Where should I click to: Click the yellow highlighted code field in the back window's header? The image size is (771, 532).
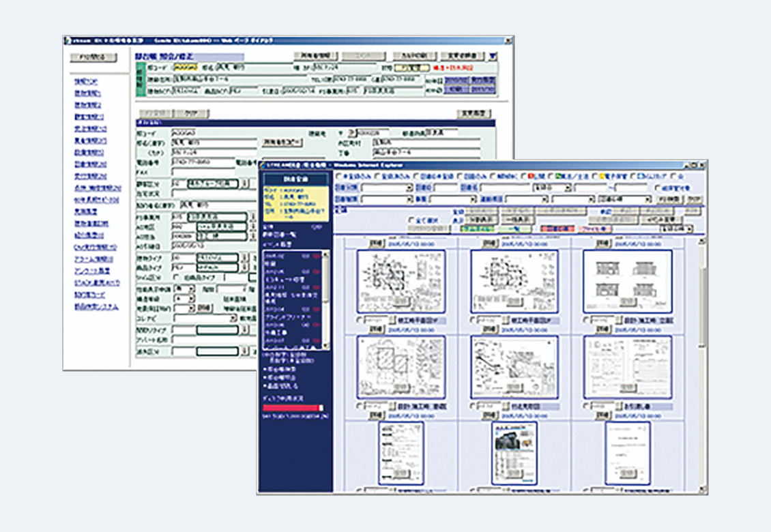[x=186, y=67]
